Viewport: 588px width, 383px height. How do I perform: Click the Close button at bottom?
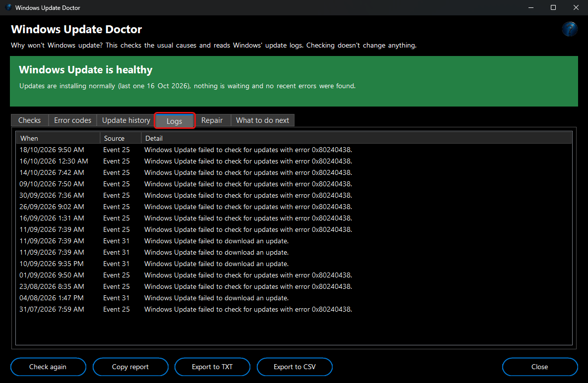pos(539,367)
